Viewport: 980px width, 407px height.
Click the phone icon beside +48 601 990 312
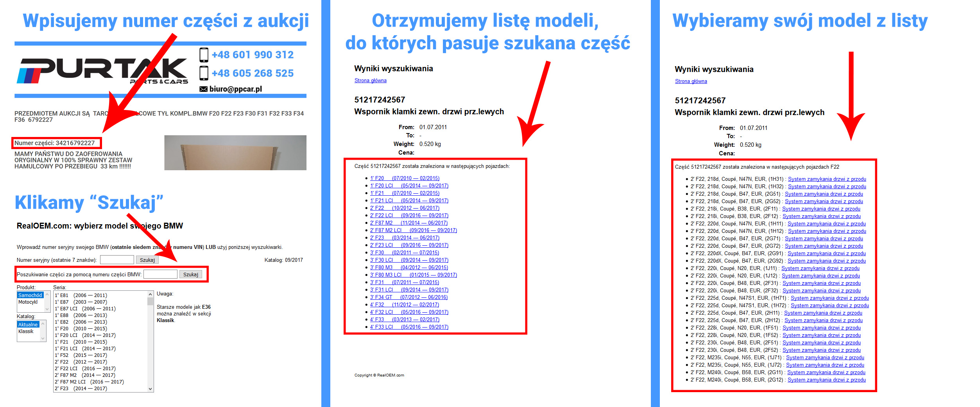click(x=204, y=55)
